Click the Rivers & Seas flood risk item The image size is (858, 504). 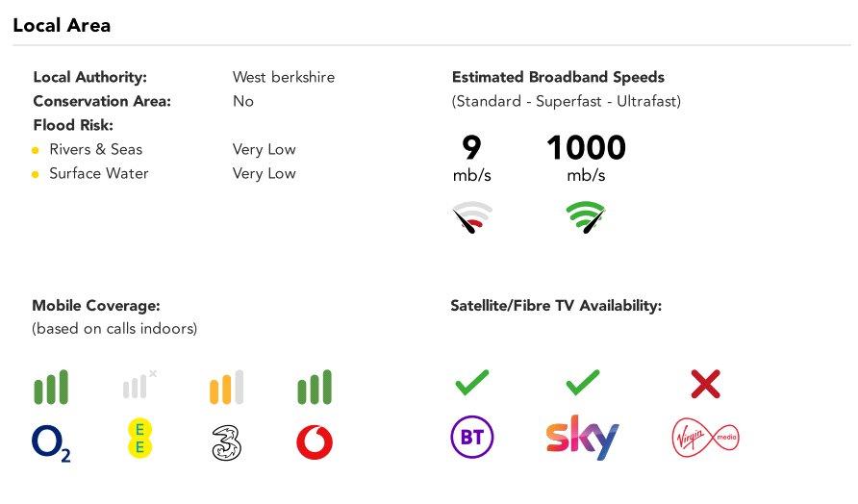pos(96,149)
